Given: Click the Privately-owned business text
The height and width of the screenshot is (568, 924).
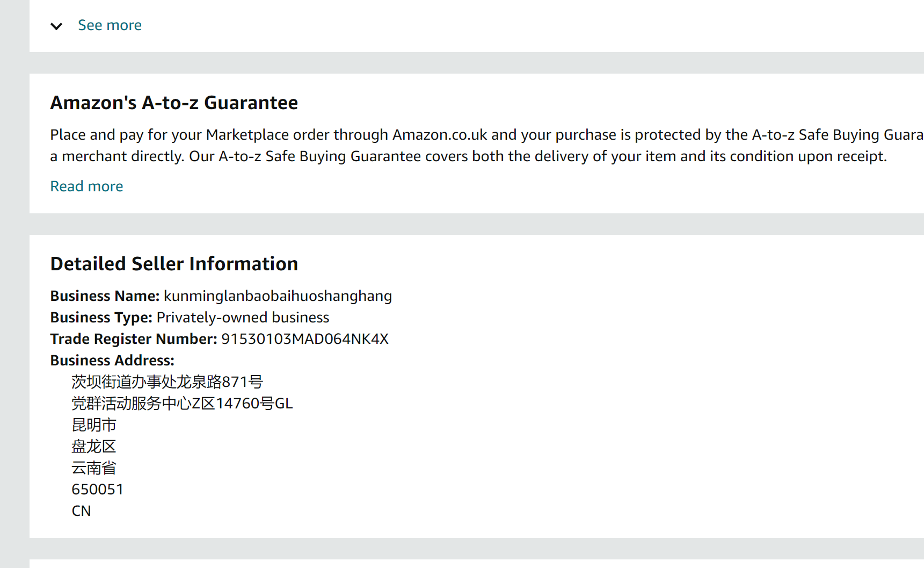Looking at the screenshot, I should coord(243,318).
